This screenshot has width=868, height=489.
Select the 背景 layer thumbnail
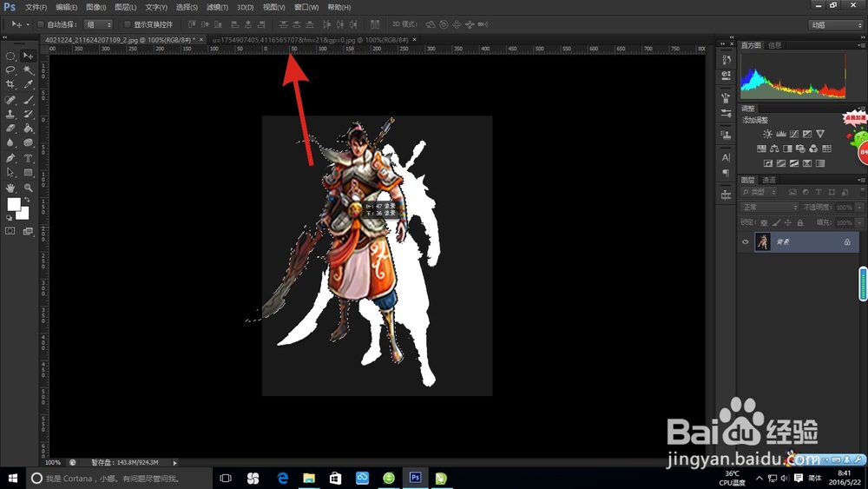pos(763,242)
